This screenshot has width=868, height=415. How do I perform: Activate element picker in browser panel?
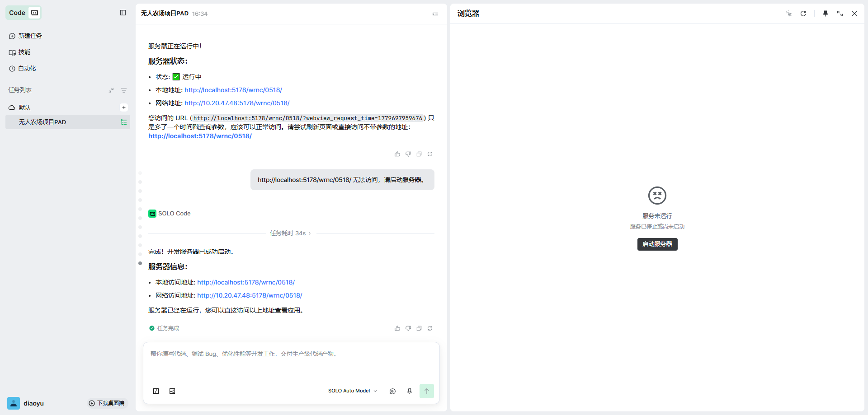click(789, 14)
